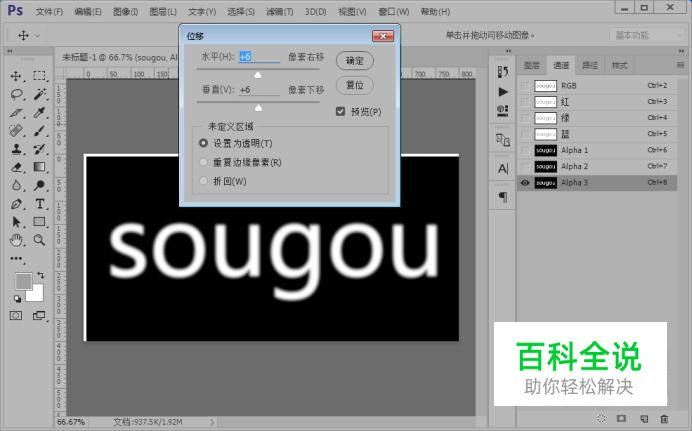Reset default foreground and background colors
Viewport: 692px width, 431px height.
17,299
